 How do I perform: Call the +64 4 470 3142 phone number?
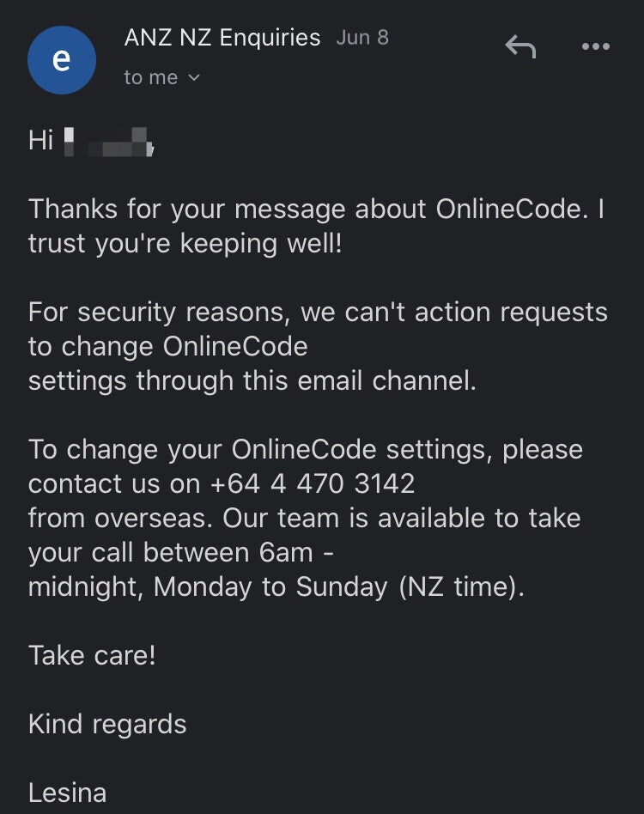click(313, 483)
